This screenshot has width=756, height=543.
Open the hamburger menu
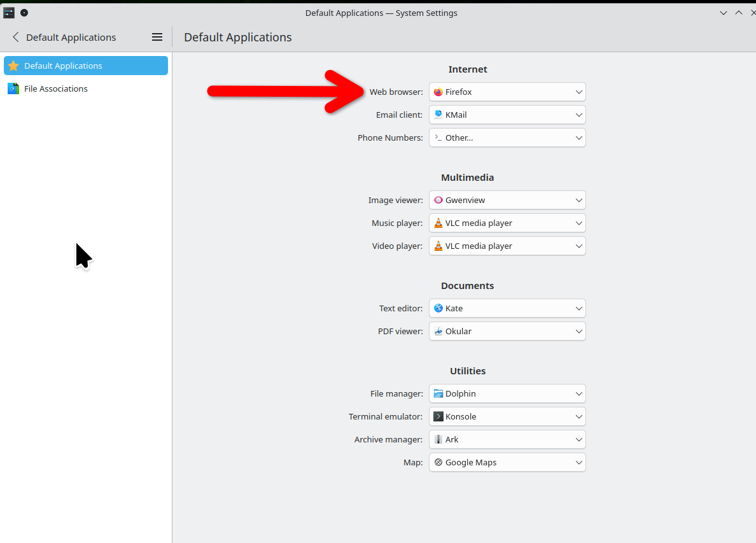click(x=157, y=38)
